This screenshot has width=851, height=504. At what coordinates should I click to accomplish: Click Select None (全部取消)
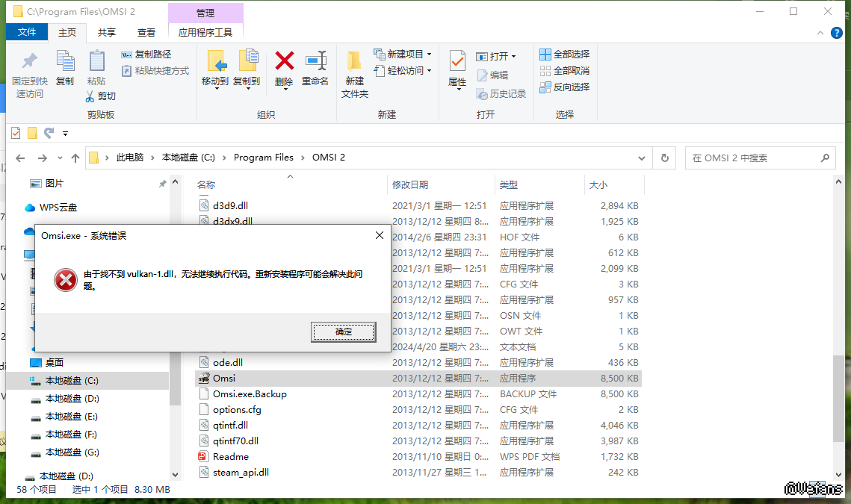click(564, 70)
